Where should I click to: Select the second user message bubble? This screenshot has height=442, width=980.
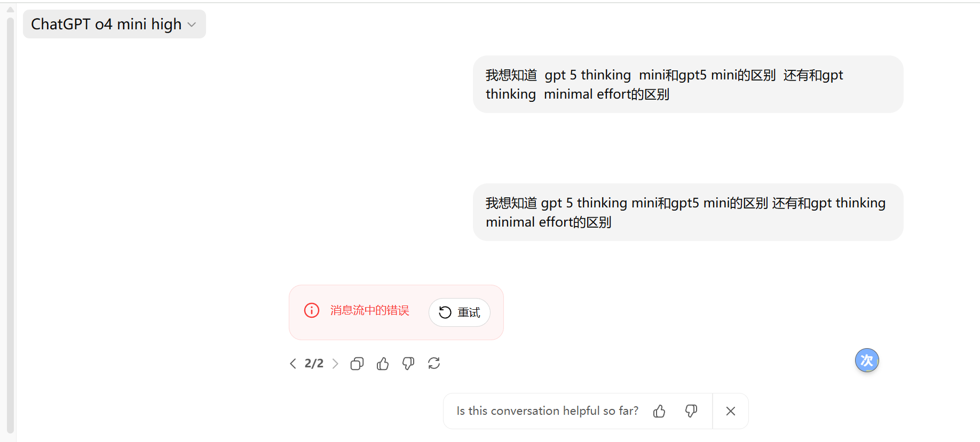click(x=688, y=212)
